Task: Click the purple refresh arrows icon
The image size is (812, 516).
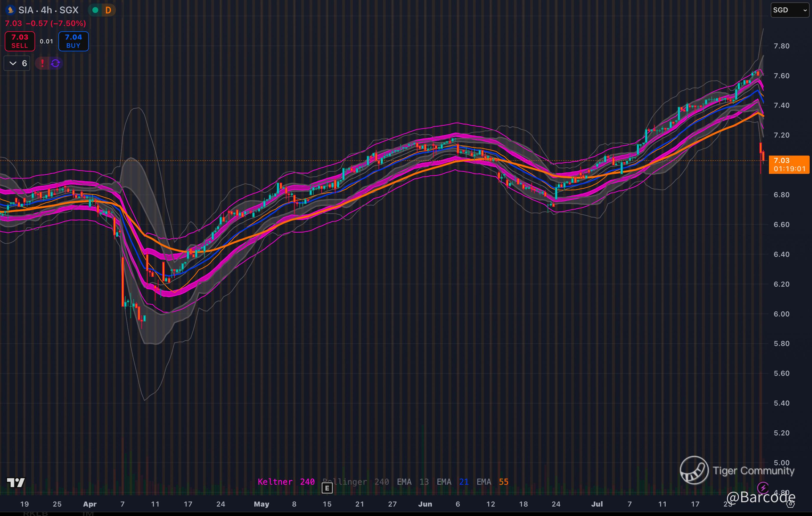Action: (56, 63)
